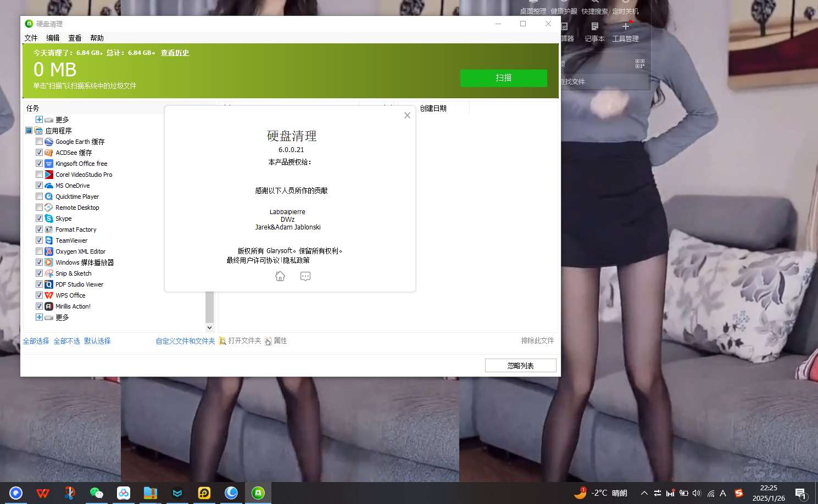The width and height of the screenshot is (818, 504).
Task: Click 默认选择 link
Action: [97, 341]
